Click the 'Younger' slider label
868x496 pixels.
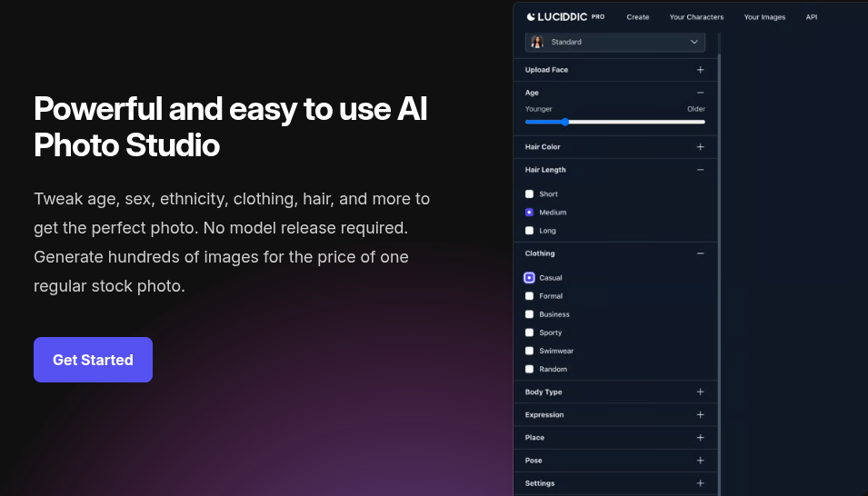click(538, 109)
